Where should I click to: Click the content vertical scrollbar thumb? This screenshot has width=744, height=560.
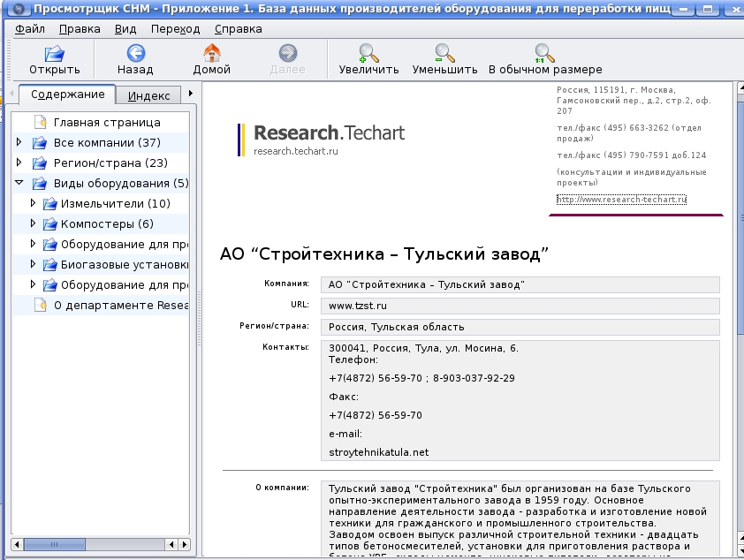[x=741, y=218]
